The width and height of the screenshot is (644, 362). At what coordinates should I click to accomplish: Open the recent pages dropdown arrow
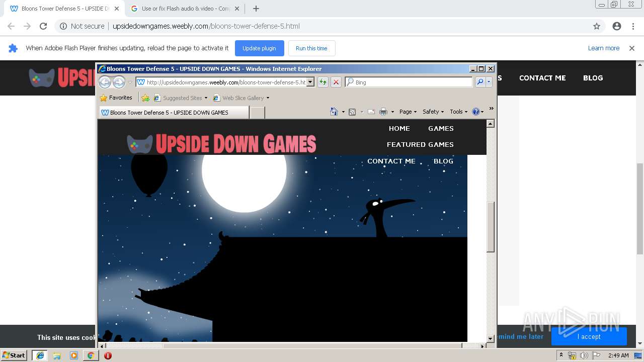(x=130, y=82)
